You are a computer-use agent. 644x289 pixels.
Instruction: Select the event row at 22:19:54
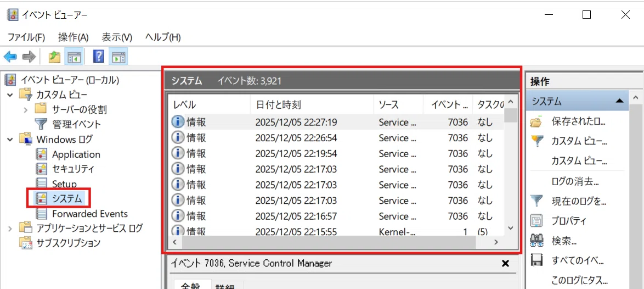[x=337, y=153]
